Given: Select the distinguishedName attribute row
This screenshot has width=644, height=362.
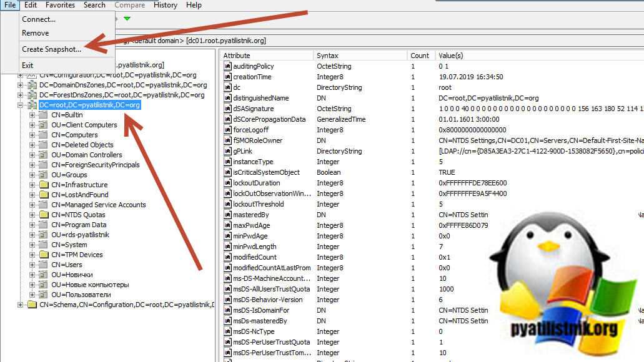Looking at the screenshot, I should (x=433, y=98).
